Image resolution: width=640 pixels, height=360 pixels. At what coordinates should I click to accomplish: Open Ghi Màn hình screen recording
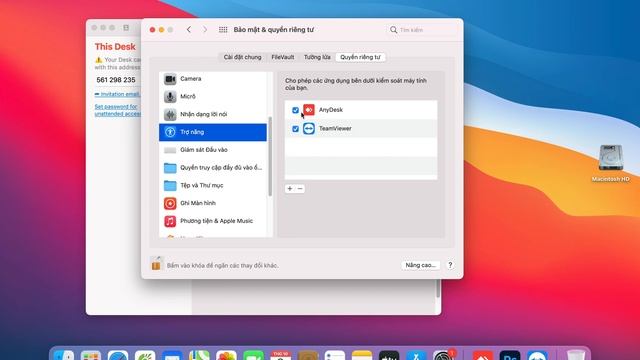click(x=213, y=203)
